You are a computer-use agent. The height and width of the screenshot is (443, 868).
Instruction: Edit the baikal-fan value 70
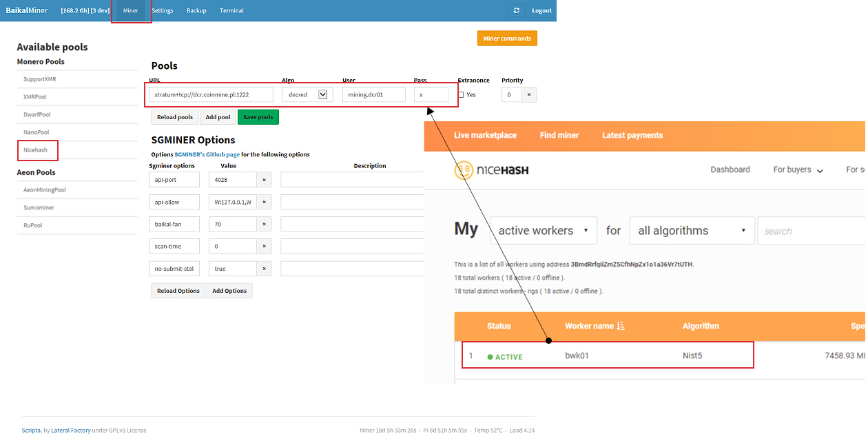234,224
